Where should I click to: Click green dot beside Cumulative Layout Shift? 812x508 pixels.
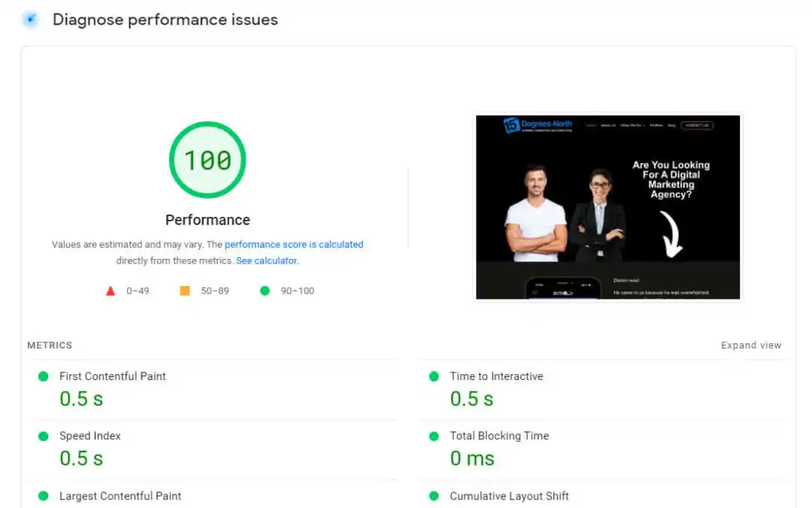[x=434, y=496]
